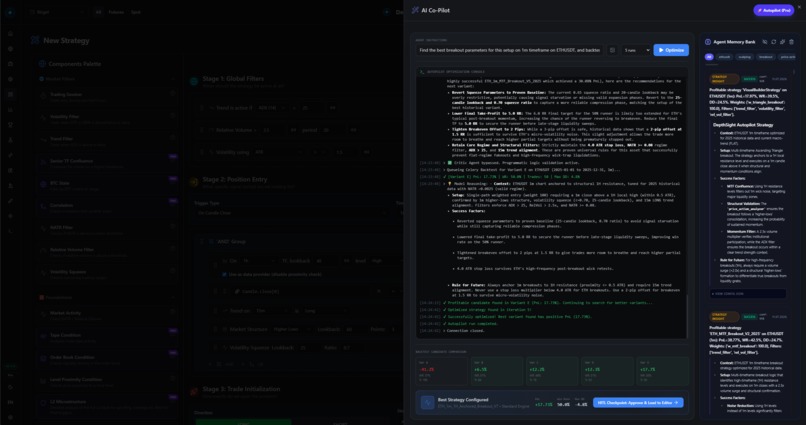
Task: Click the Relative Volume threshold value field
Action: pyautogui.click(x=272, y=131)
